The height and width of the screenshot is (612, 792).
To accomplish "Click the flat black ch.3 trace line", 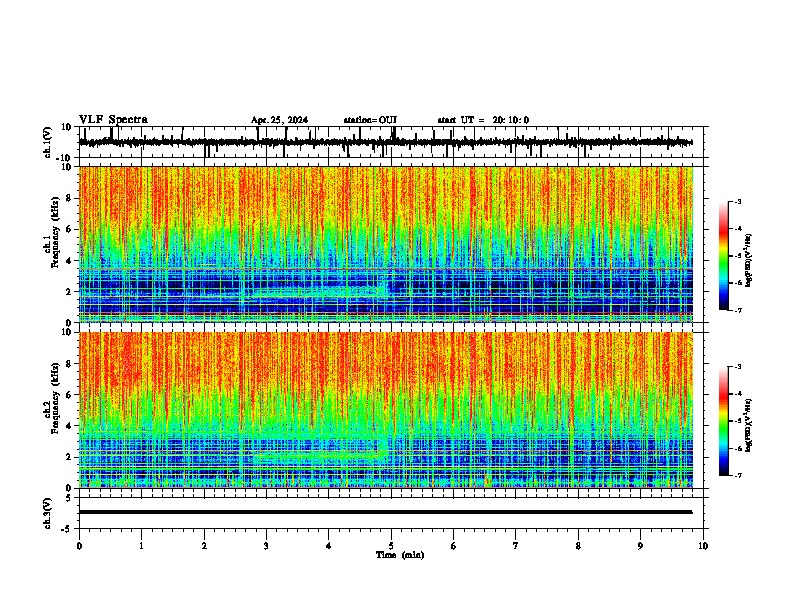I will pos(385,512).
